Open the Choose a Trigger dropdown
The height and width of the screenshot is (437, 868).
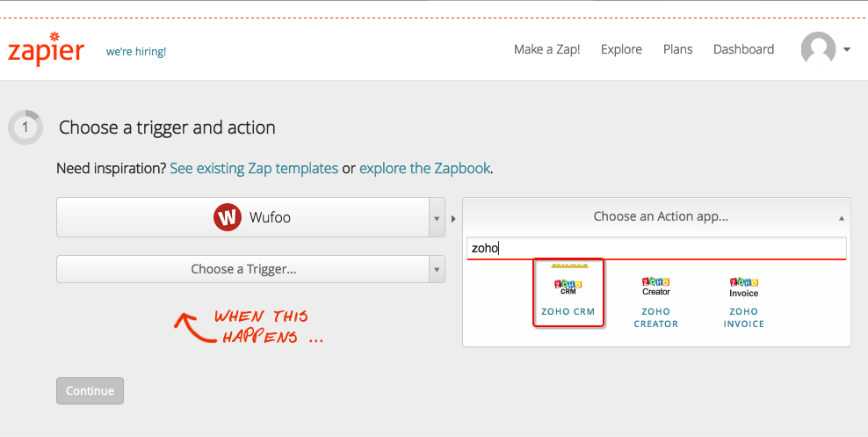(x=250, y=269)
